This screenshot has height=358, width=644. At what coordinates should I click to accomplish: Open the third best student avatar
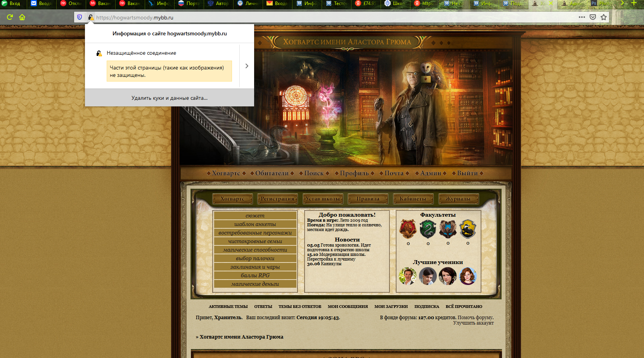tap(448, 276)
